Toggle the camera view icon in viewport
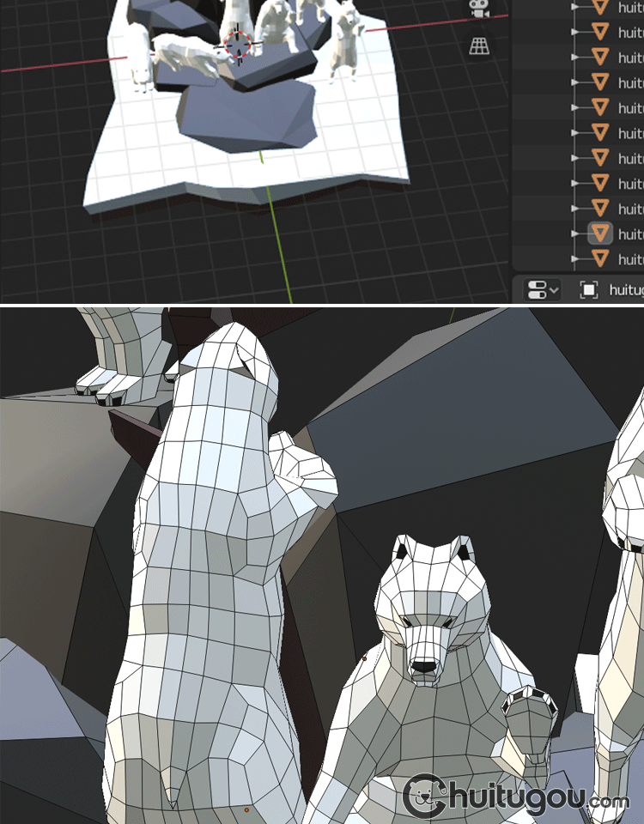This screenshot has width=644, height=824. point(479,9)
